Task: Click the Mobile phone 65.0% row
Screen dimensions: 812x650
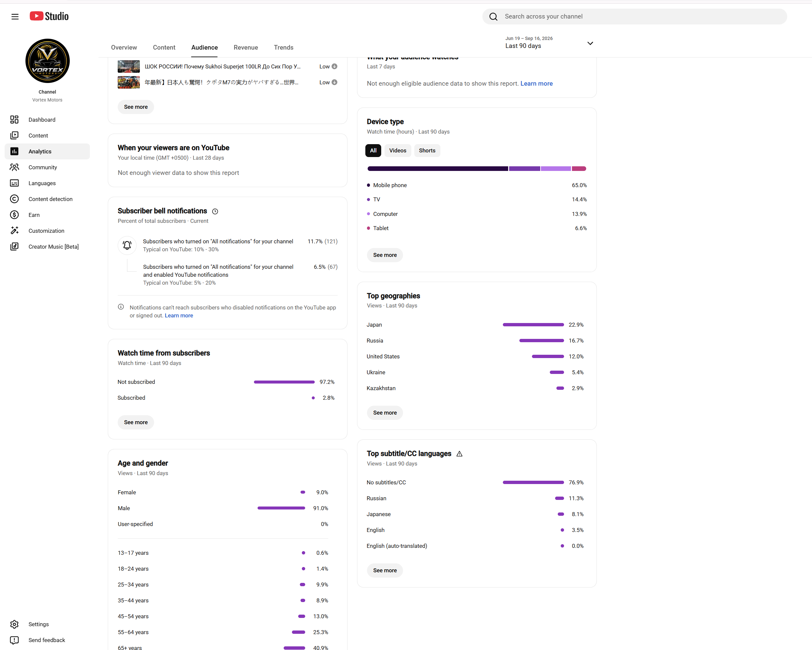Action: tap(476, 185)
